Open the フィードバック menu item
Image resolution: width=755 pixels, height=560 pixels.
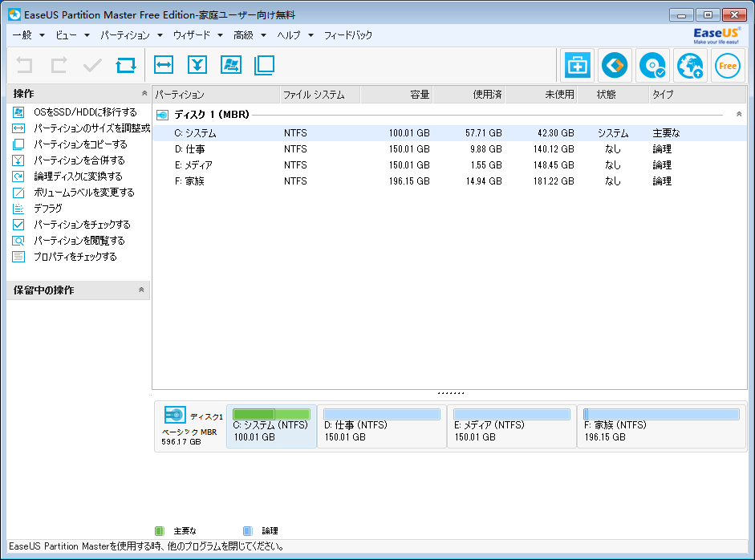(348, 35)
